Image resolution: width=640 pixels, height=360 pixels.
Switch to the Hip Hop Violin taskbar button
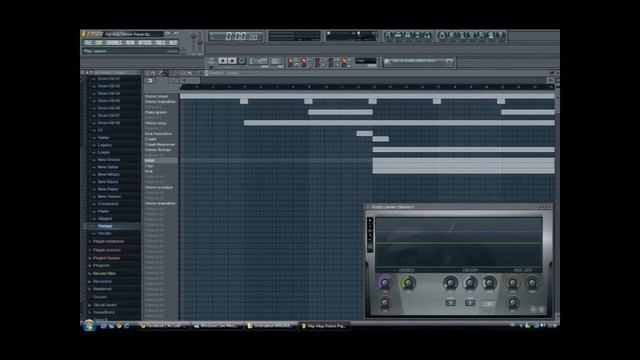[324, 326]
